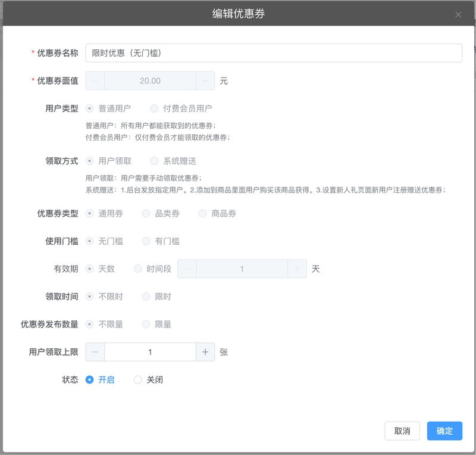Image resolution: width=476 pixels, height=455 pixels.
Task: Decrease 用户领取上限 with minus button
Action: click(x=95, y=352)
